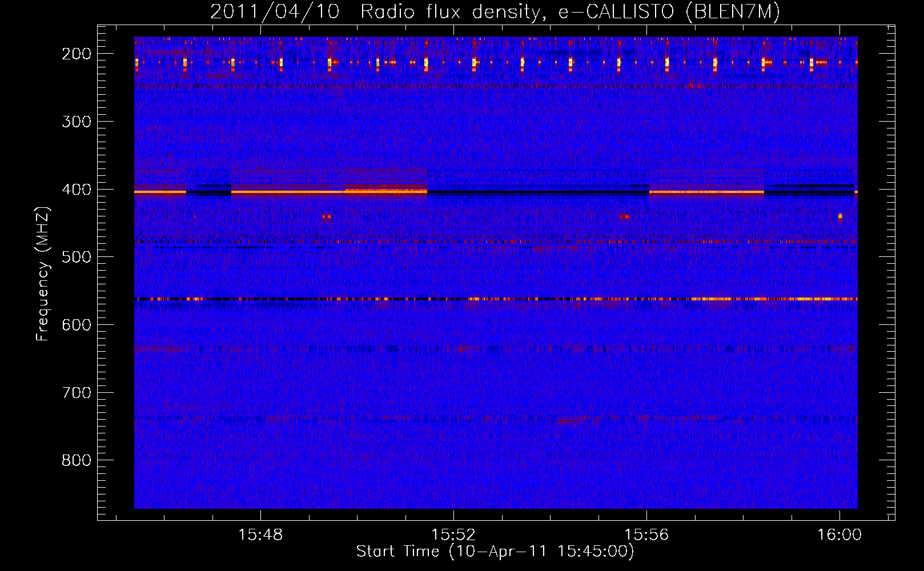Select the '400' frequency axis label

pos(77,190)
